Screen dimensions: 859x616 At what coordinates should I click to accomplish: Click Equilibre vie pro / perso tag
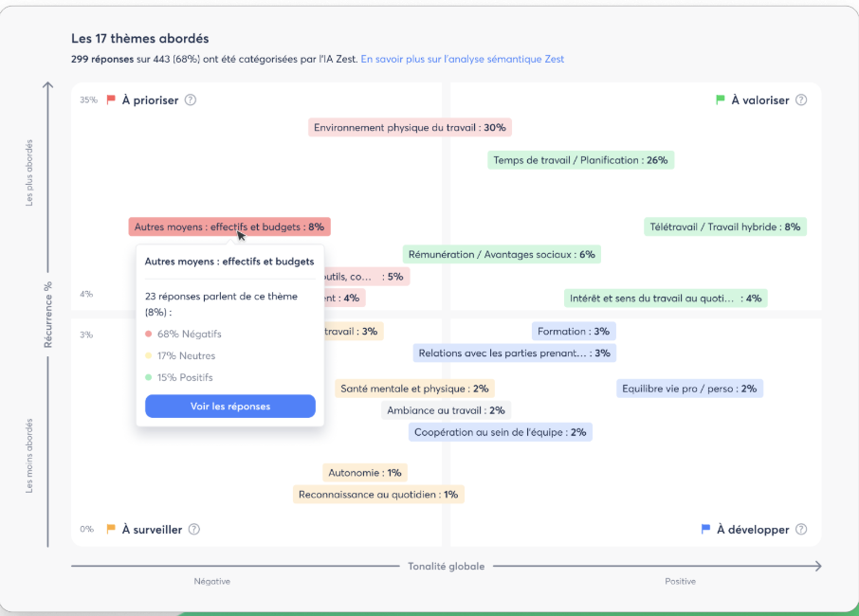click(688, 389)
